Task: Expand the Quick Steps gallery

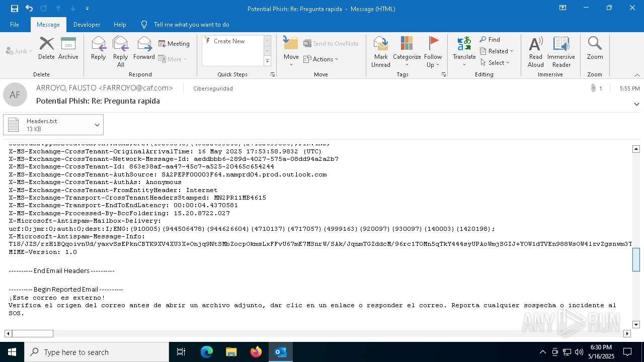Action: pyautogui.click(x=267, y=61)
